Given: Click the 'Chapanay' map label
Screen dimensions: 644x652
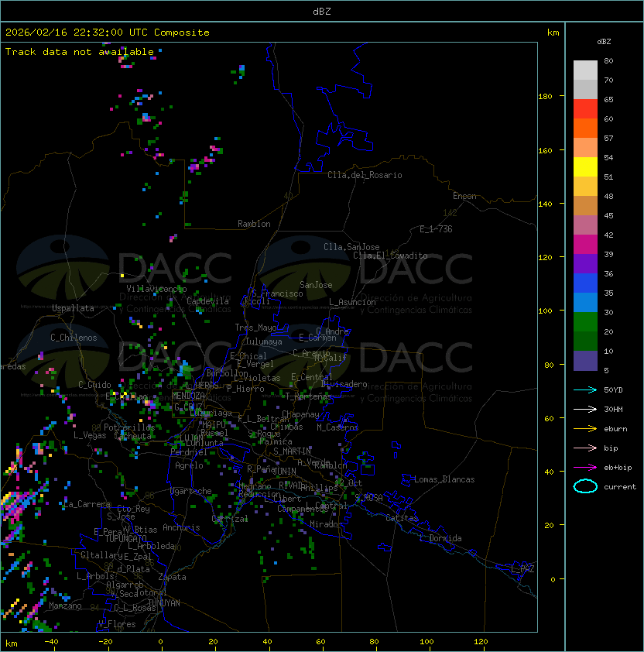Looking at the screenshot, I should (x=300, y=414).
